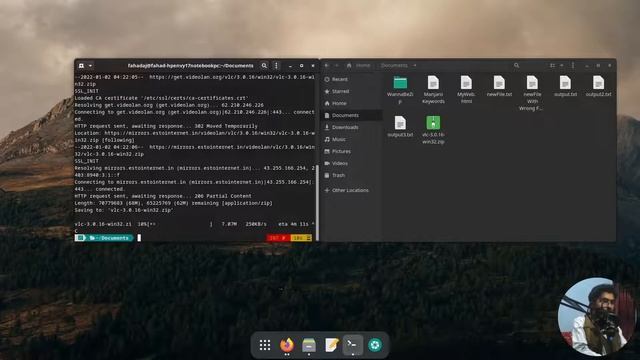Open Other Locations in the sidebar
The image size is (640, 360).
tap(352, 190)
